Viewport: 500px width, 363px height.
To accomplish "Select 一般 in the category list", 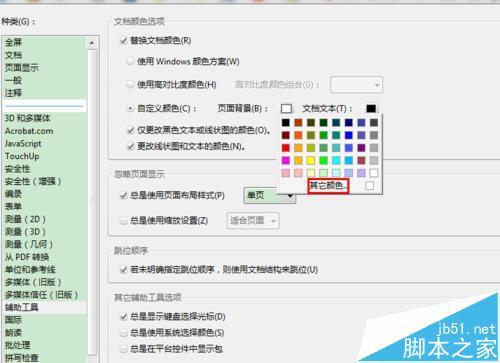I will coord(44,80).
